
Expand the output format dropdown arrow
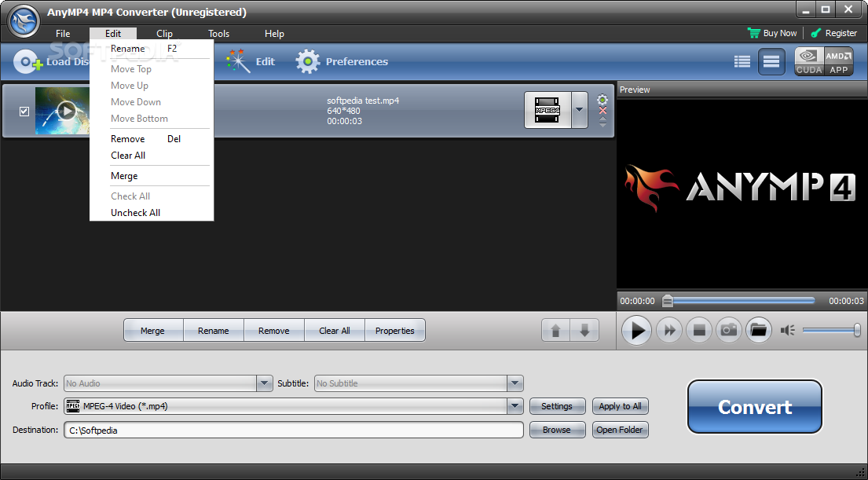(579, 110)
